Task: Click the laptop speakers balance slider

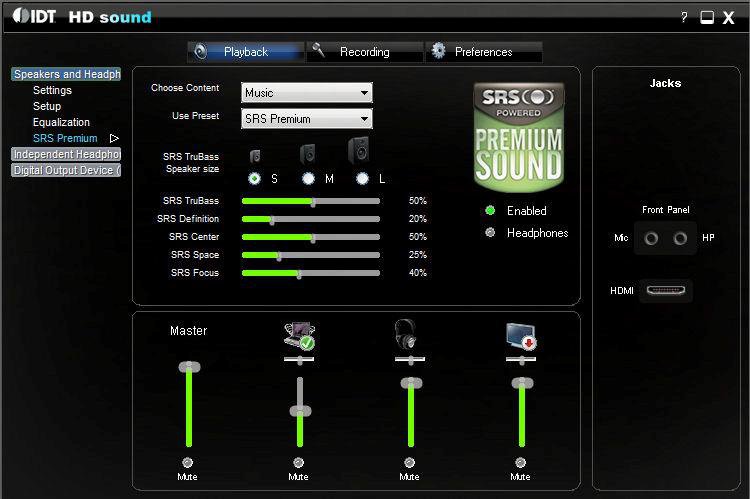Action: pos(299,359)
